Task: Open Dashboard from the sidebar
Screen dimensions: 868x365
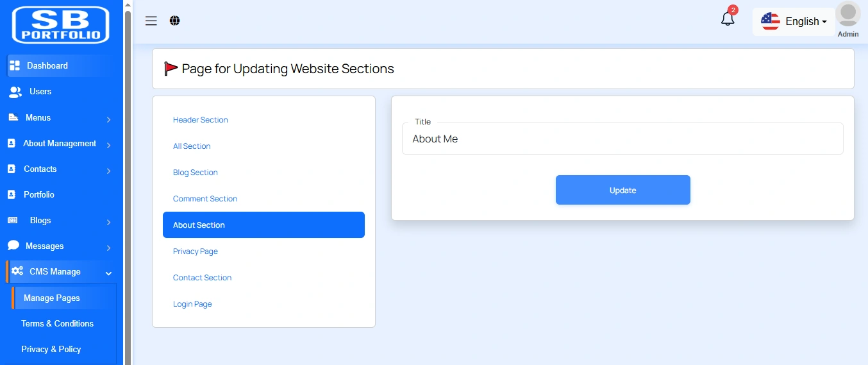Action: 47,65
